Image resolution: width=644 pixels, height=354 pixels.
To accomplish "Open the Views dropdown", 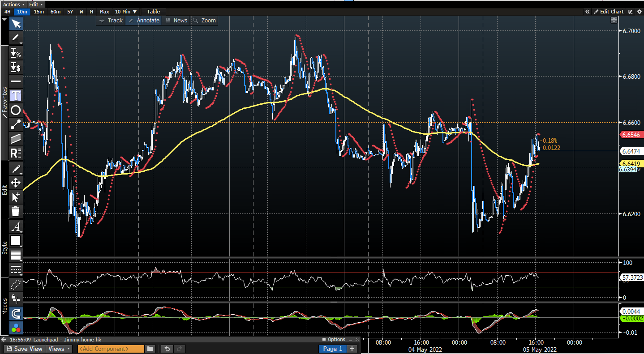I will pos(59,349).
